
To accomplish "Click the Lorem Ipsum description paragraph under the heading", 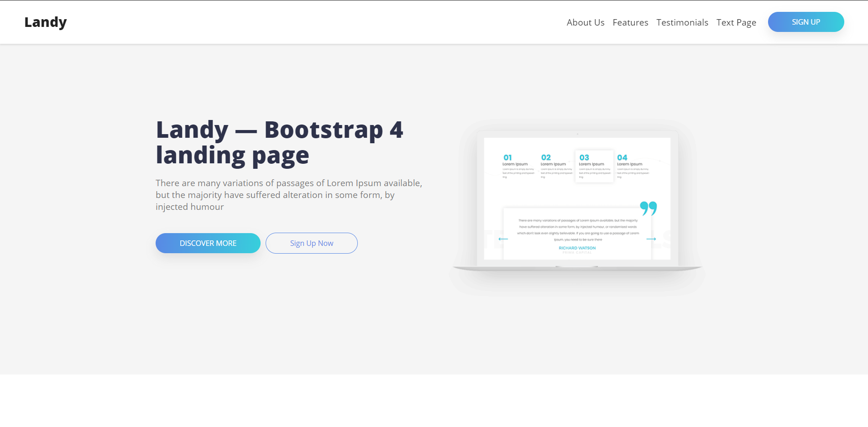I will tap(288, 195).
